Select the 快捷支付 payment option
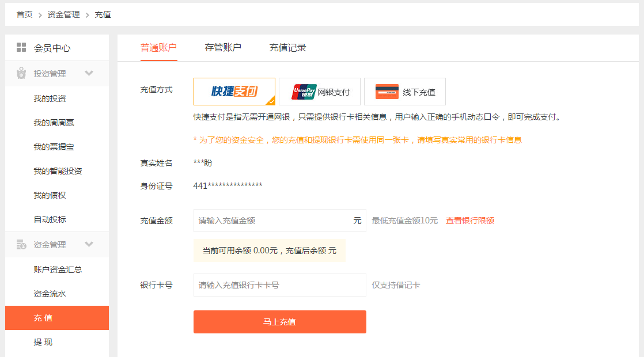This screenshot has height=357, width=644. click(234, 91)
